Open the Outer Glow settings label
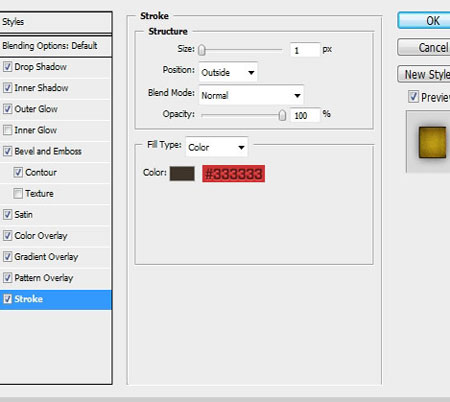The image size is (450, 402). click(36, 109)
